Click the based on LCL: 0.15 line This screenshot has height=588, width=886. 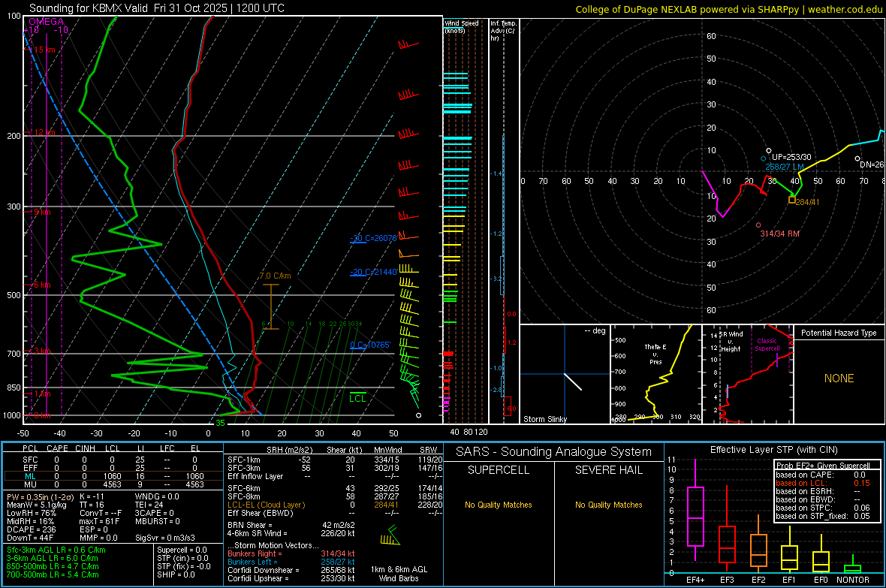[x=823, y=483]
